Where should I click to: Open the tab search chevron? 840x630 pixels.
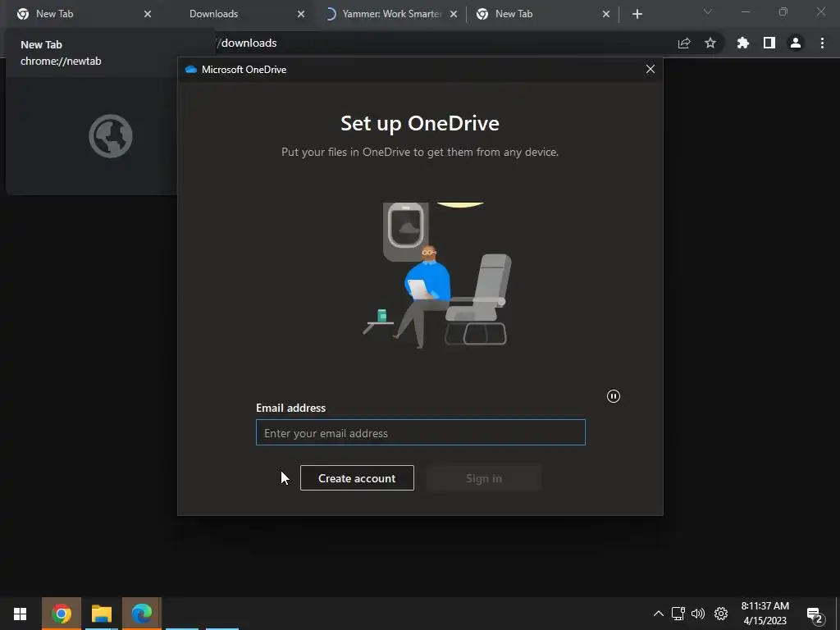click(x=708, y=11)
